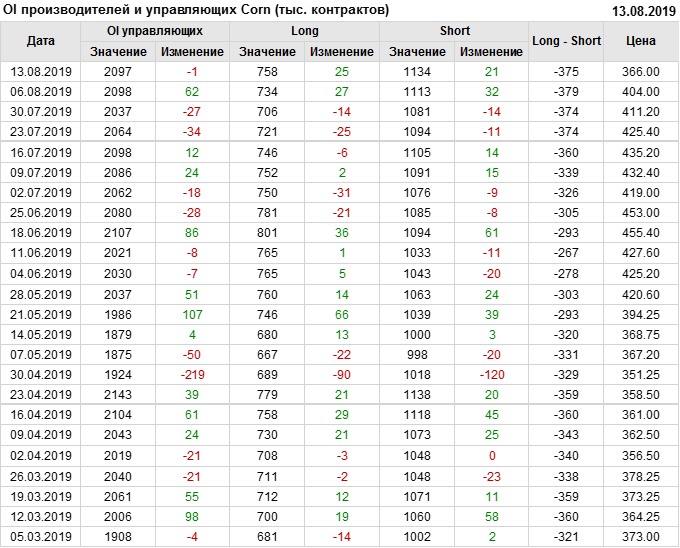The width and height of the screenshot is (680, 548).
Task: Select the 30.04.2019 date cell
Action: coord(41,374)
